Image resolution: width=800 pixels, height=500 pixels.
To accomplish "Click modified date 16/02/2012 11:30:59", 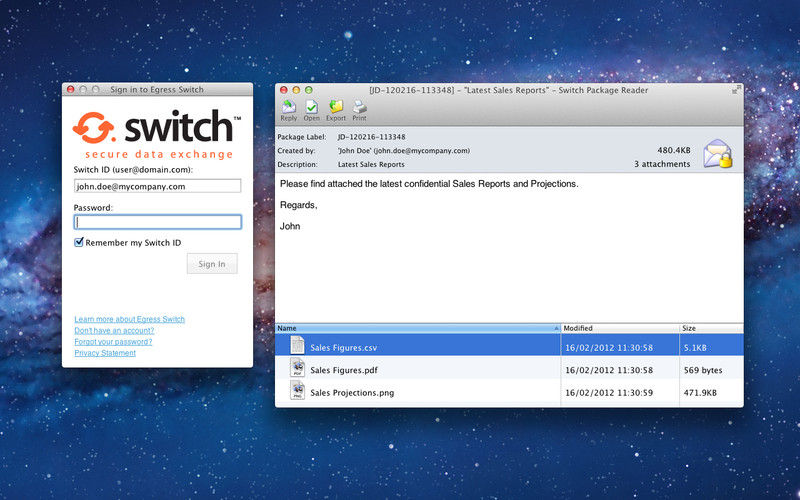I will click(609, 393).
